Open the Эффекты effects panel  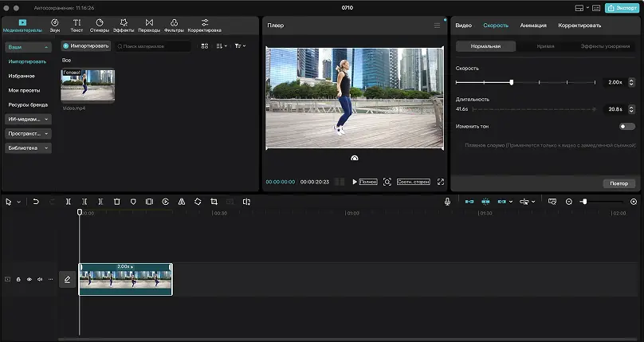[x=124, y=26]
